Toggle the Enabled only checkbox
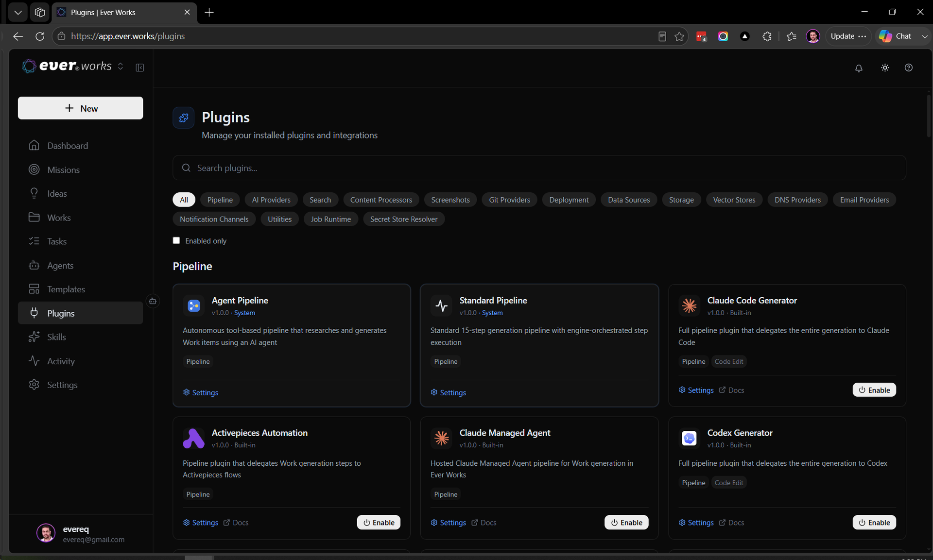 tap(176, 240)
